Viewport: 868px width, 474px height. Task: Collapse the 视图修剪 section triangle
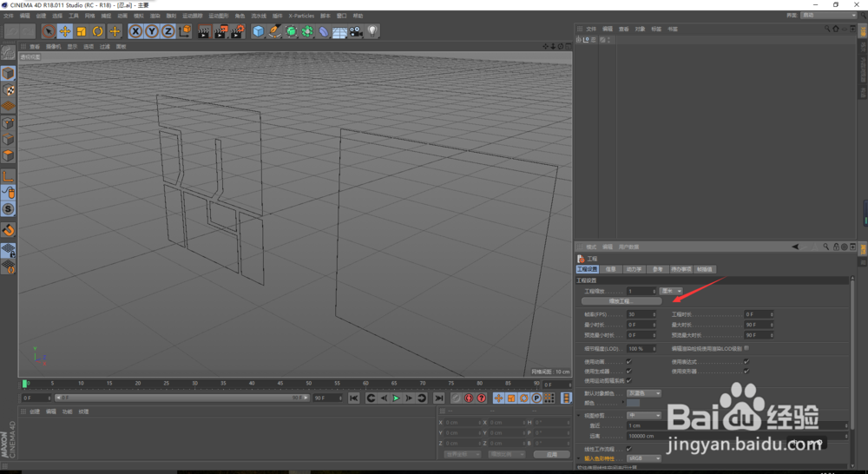(580, 415)
